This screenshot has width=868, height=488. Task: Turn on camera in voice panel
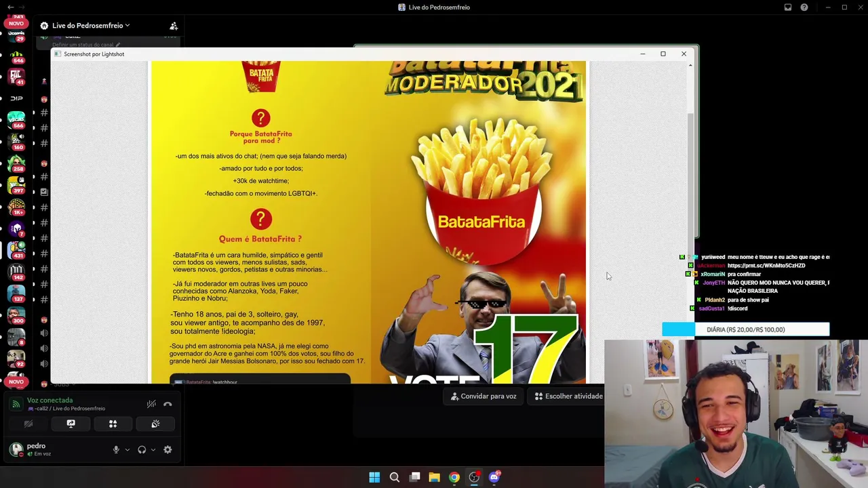click(28, 424)
